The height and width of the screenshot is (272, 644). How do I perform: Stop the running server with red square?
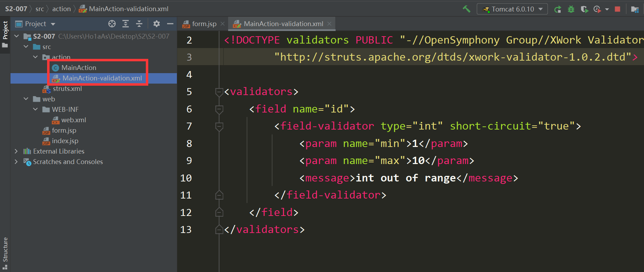click(x=617, y=9)
